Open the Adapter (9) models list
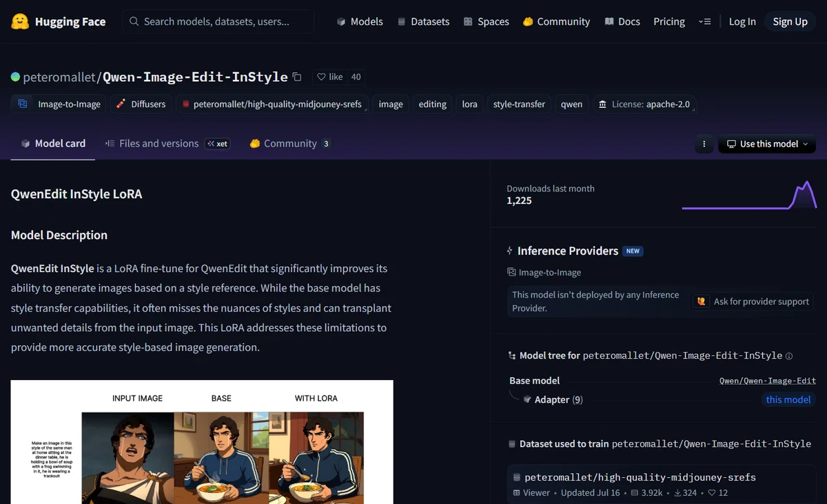This screenshot has height=504, width=827. [x=552, y=399]
